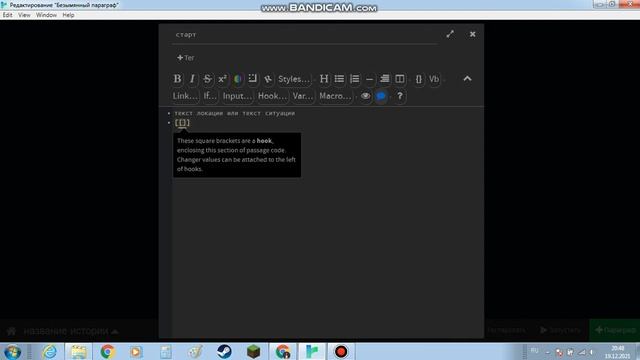
Task: Insert a heading with the H button
Action: click(324, 79)
